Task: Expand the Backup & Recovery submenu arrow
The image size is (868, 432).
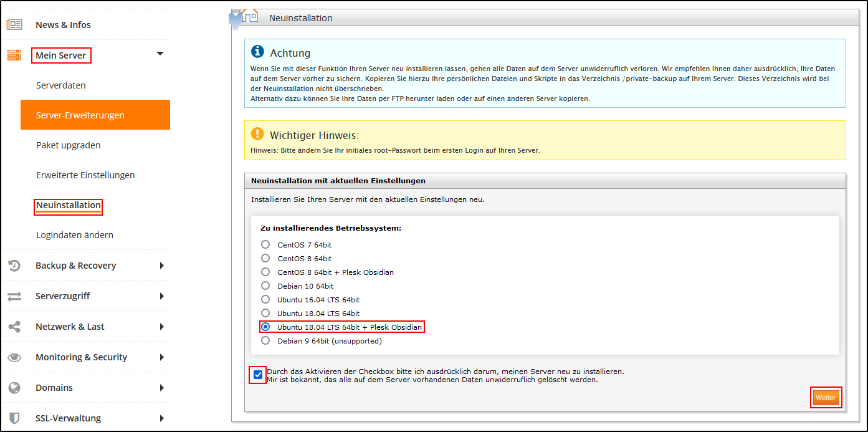Action: [x=161, y=266]
